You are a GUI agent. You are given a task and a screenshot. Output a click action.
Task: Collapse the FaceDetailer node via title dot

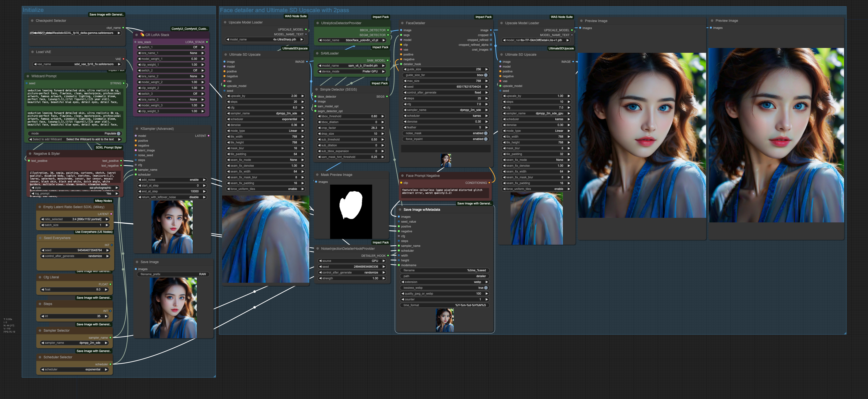coord(402,23)
